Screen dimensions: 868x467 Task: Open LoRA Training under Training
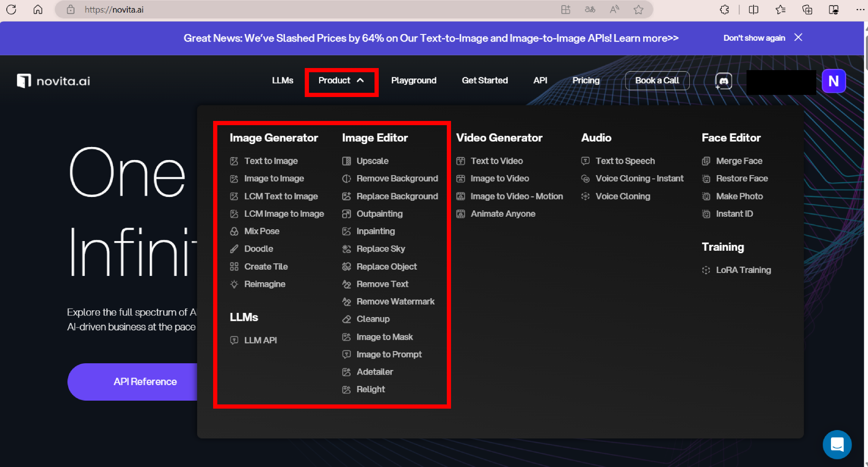(x=743, y=270)
